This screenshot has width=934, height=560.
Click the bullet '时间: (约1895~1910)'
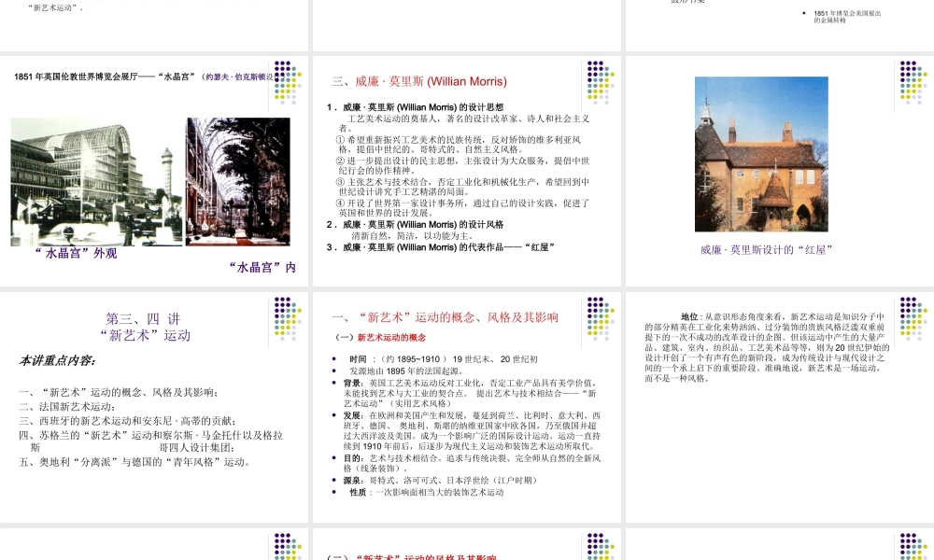(443, 358)
